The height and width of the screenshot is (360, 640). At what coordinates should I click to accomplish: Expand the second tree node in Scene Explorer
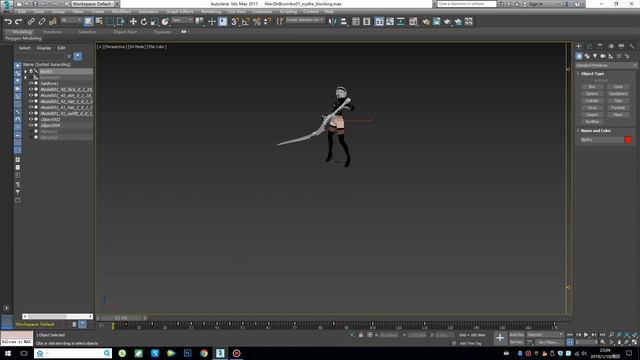point(26,77)
